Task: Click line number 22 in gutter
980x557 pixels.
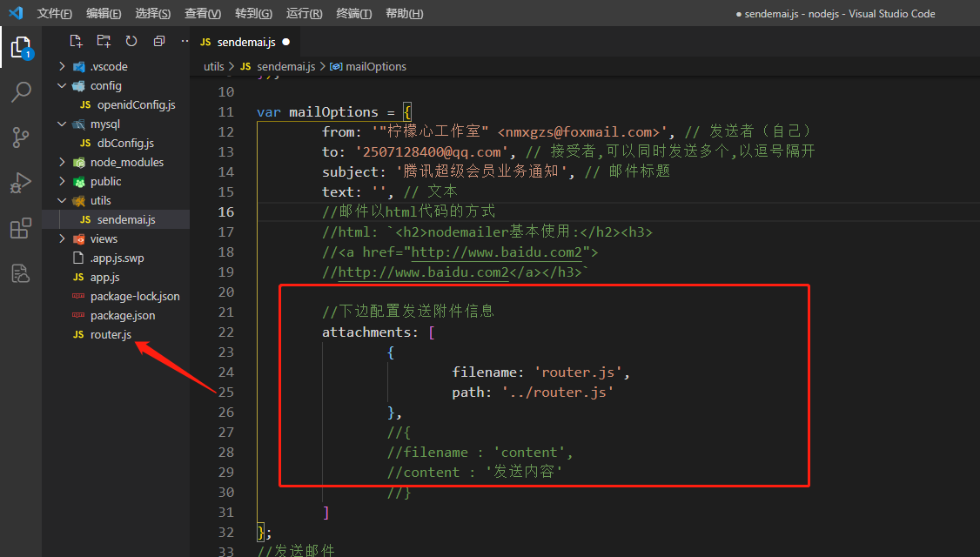Action: [226, 332]
